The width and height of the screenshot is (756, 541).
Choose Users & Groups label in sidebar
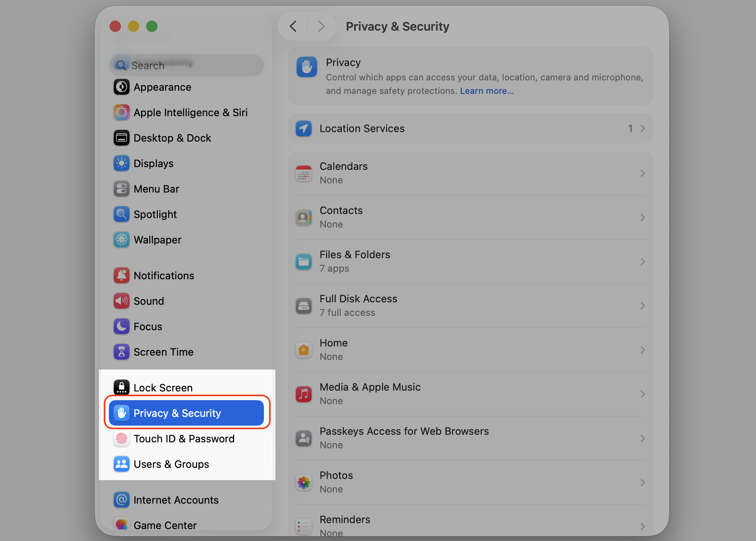tap(171, 464)
